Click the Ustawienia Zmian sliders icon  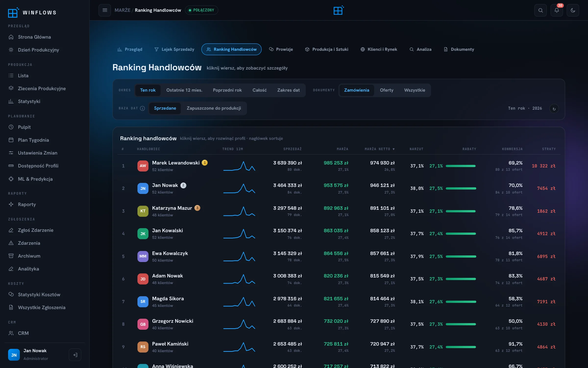click(11, 153)
